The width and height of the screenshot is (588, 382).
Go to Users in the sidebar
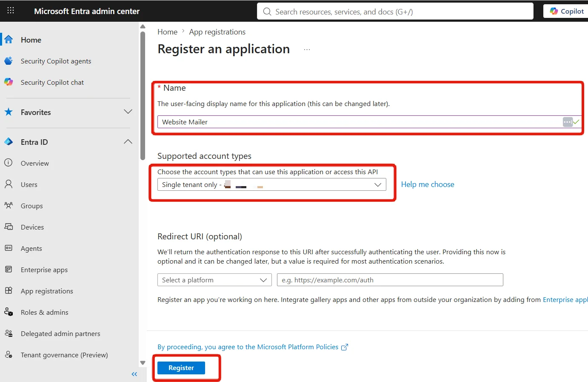[x=29, y=184]
